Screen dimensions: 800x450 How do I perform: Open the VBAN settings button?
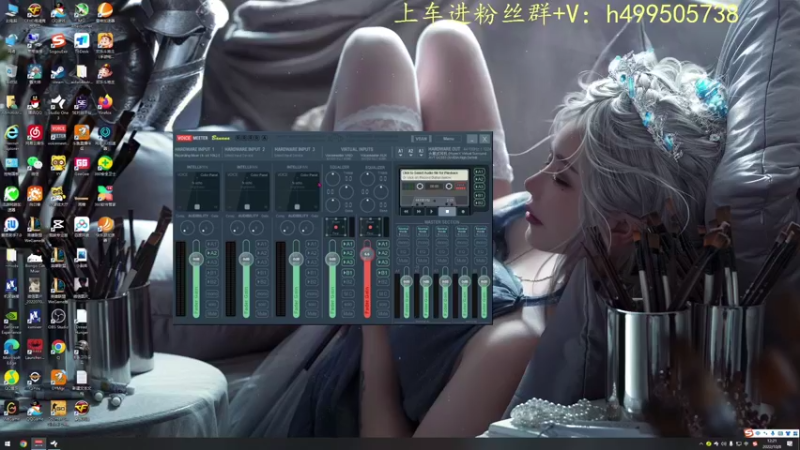421,139
